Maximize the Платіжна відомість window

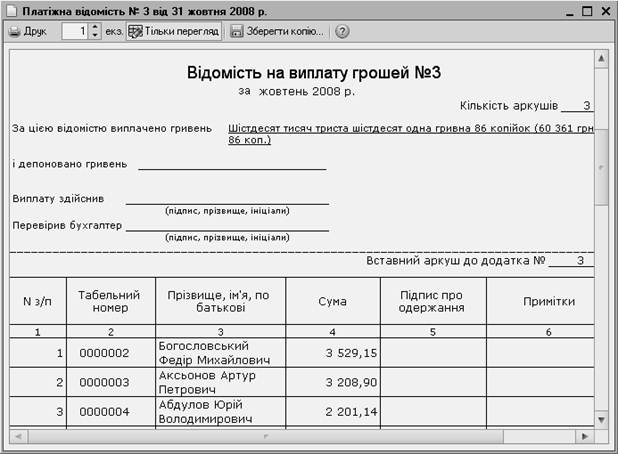coord(587,11)
